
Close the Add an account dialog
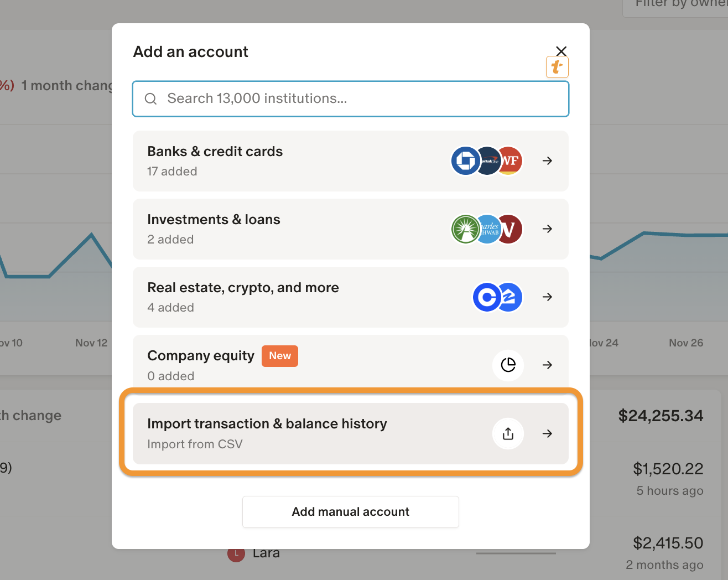point(561,51)
